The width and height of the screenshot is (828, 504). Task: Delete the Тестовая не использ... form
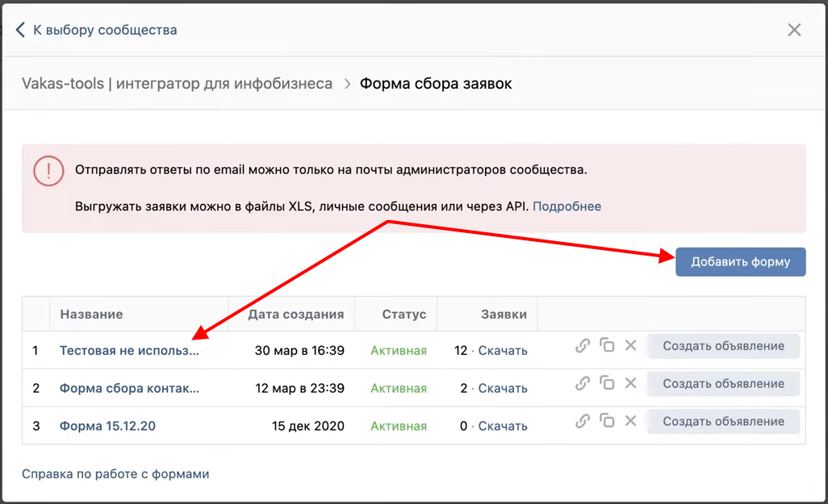click(x=631, y=346)
